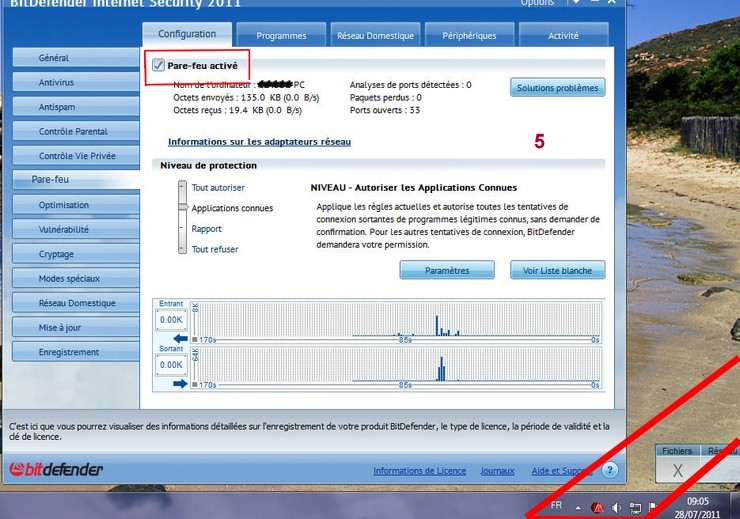
Task: Open the Programmes tab
Action: pyautogui.click(x=281, y=35)
